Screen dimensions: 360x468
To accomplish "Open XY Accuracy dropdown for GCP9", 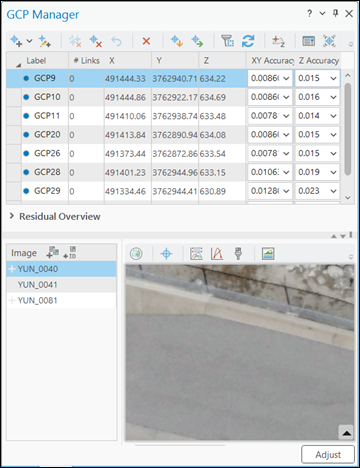I will click(286, 78).
